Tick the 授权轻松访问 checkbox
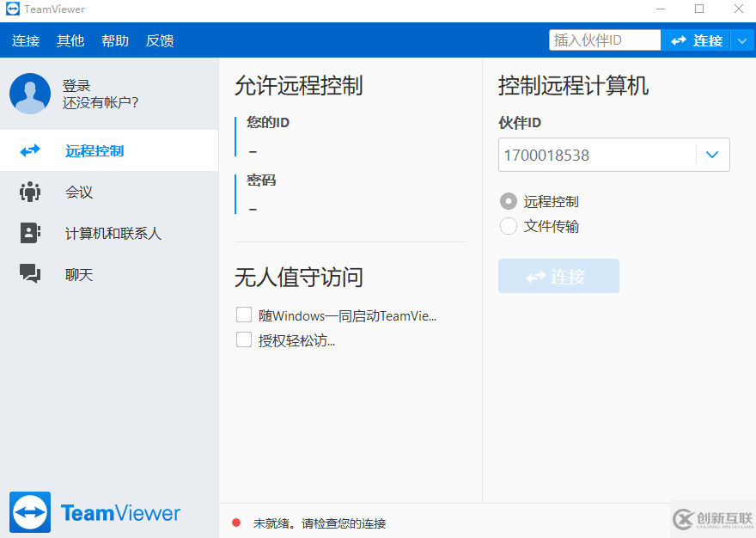 coord(244,339)
